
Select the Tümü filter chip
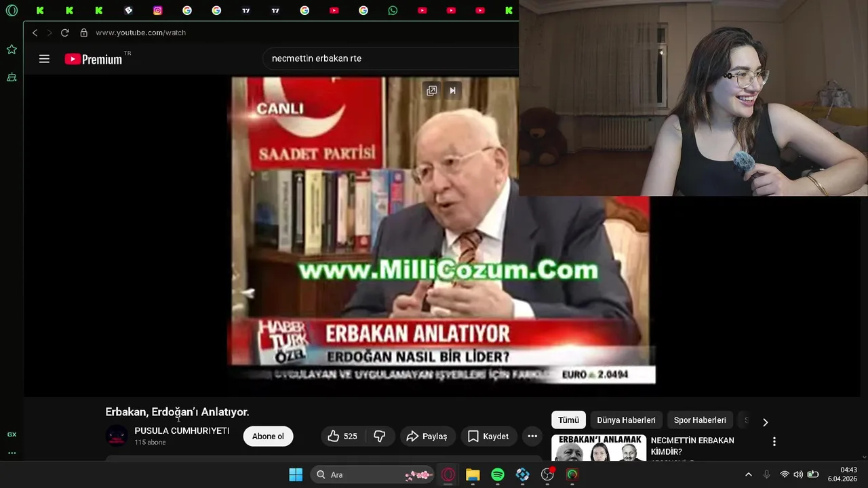(x=568, y=420)
